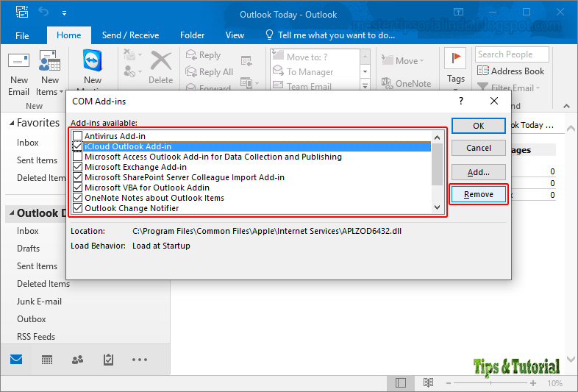Open the Folder tab
Viewport: 578px width, 392px height.
click(192, 35)
